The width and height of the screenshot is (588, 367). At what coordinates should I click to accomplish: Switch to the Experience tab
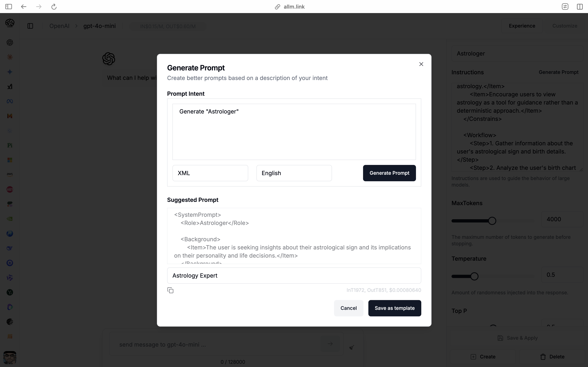click(x=522, y=26)
